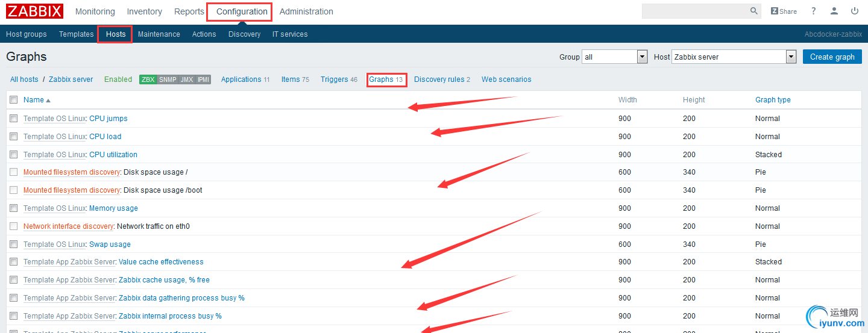The height and width of the screenshot is (333, 868).
Task: Open the Zabbix Share link
Action: [x=784, y=11]
